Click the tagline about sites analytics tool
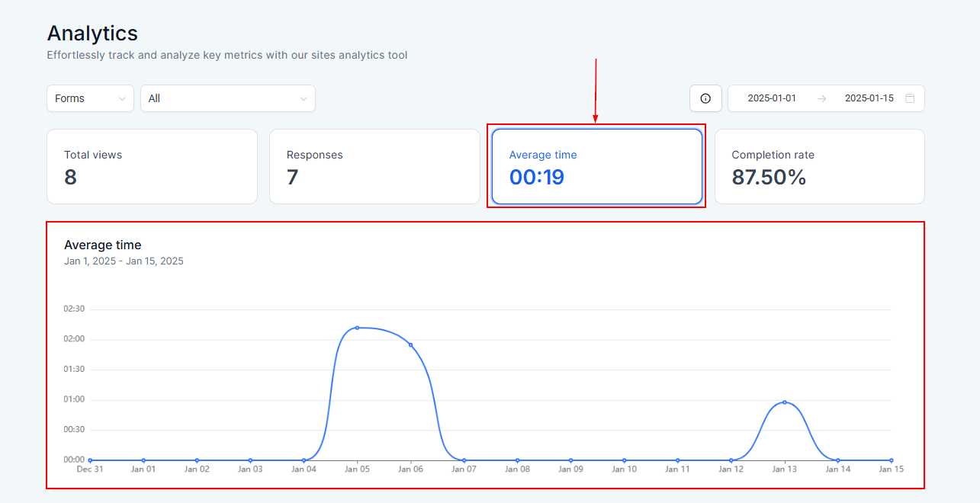Image resolution: width=980 pixels, height=503 pixels. pyautogui.click(x=227, y=55)
